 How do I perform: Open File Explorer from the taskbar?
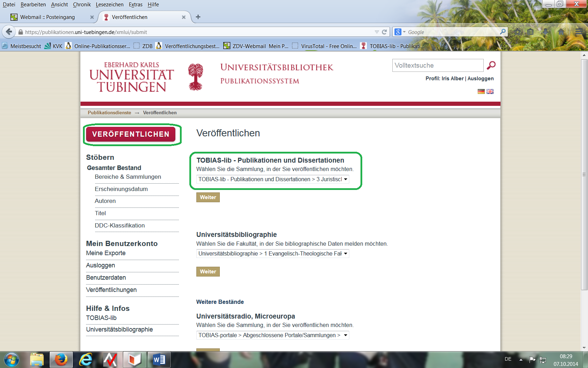click(37, 360)
